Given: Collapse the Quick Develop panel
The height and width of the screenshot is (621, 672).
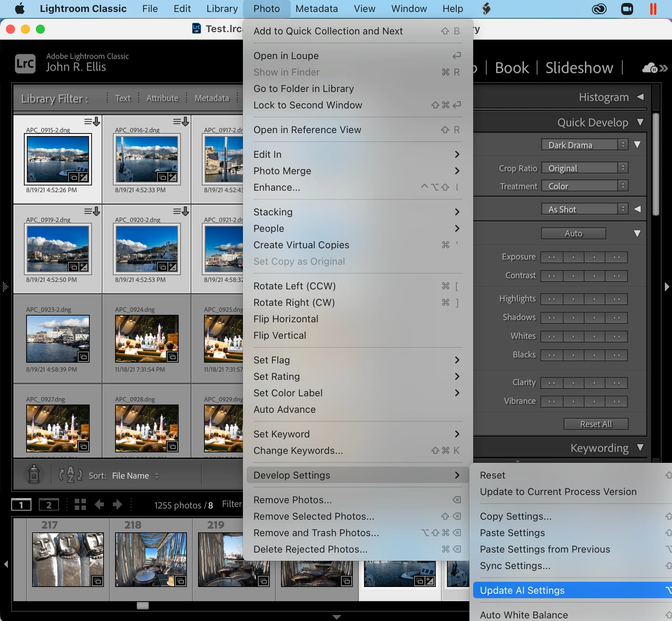Looking at the screenshot, I should tap(640, 122).
